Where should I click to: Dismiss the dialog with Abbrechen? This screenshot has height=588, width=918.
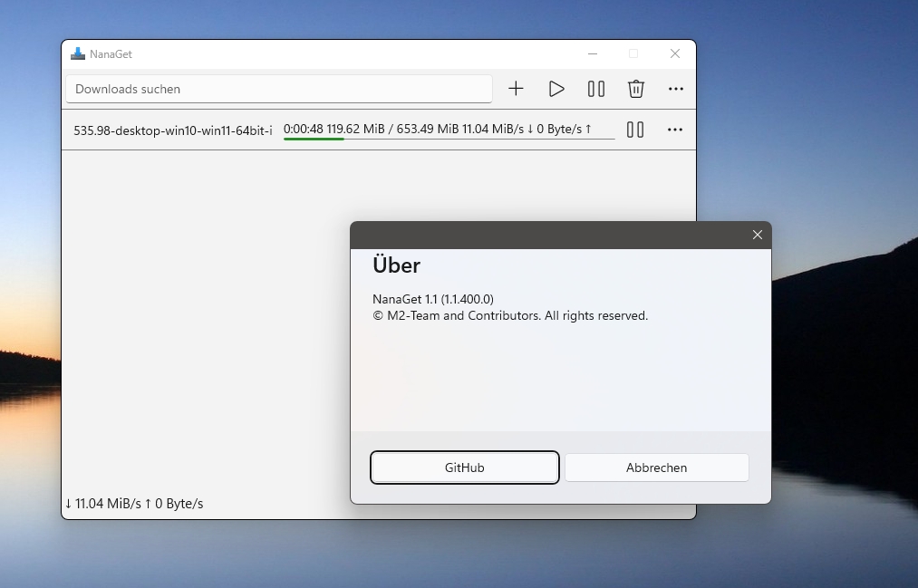[x=656, y=468]
